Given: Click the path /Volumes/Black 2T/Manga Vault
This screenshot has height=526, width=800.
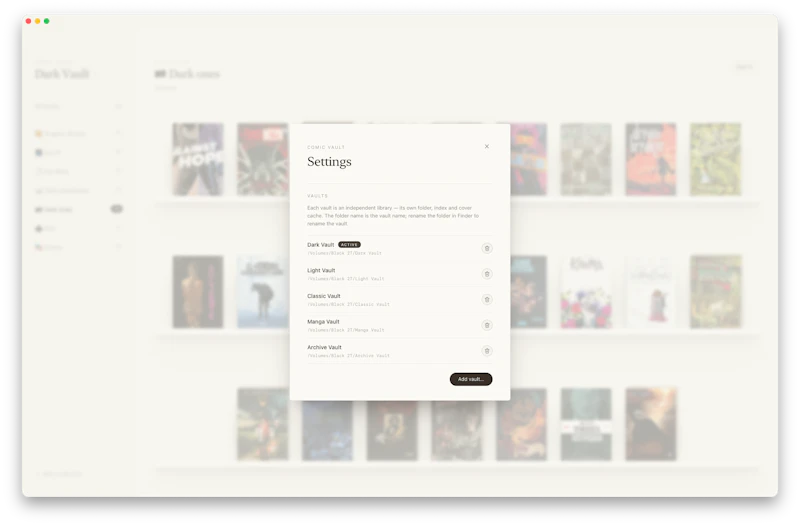Looking at the screenshot, I should click(345, 330).
